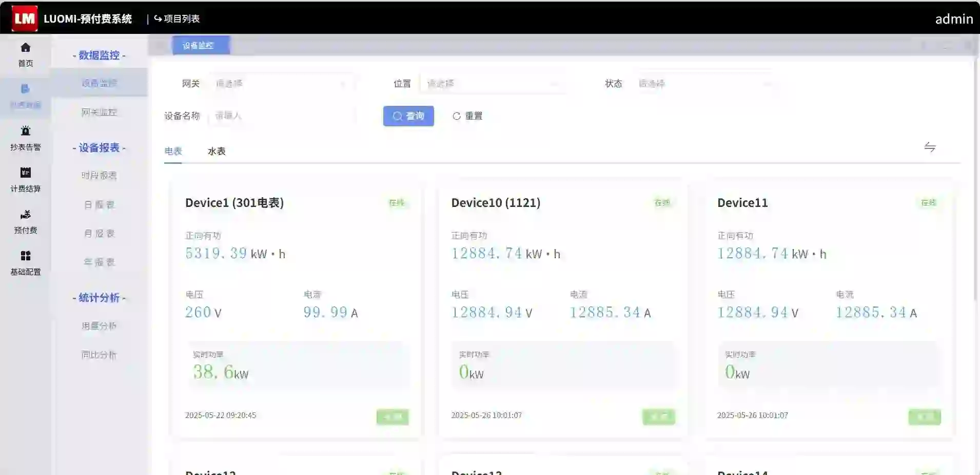Viewport: 980px width, 475px height.
Task: Switch to the 水表 tab
Action: point(217,151)
